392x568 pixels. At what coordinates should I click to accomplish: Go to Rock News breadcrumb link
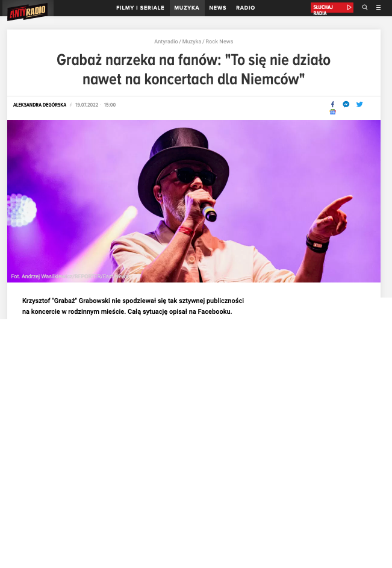click(x=219, y=42)
